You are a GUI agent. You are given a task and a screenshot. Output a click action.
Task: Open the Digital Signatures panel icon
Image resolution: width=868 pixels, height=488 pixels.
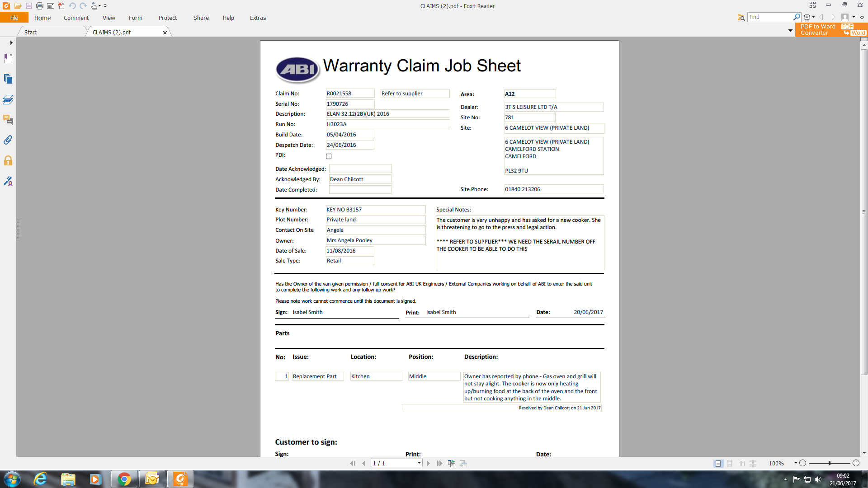pyautogui.click(x=8, y=181)
